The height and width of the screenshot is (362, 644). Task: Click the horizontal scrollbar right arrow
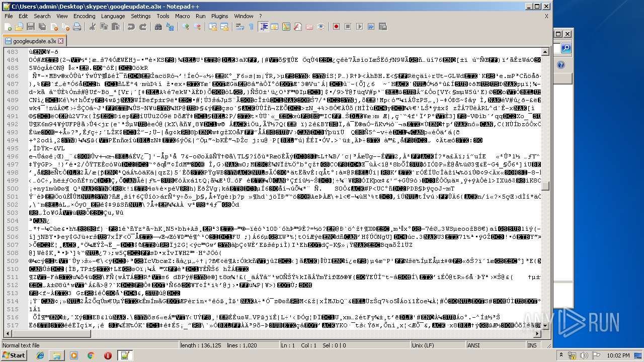click(537, 334)
